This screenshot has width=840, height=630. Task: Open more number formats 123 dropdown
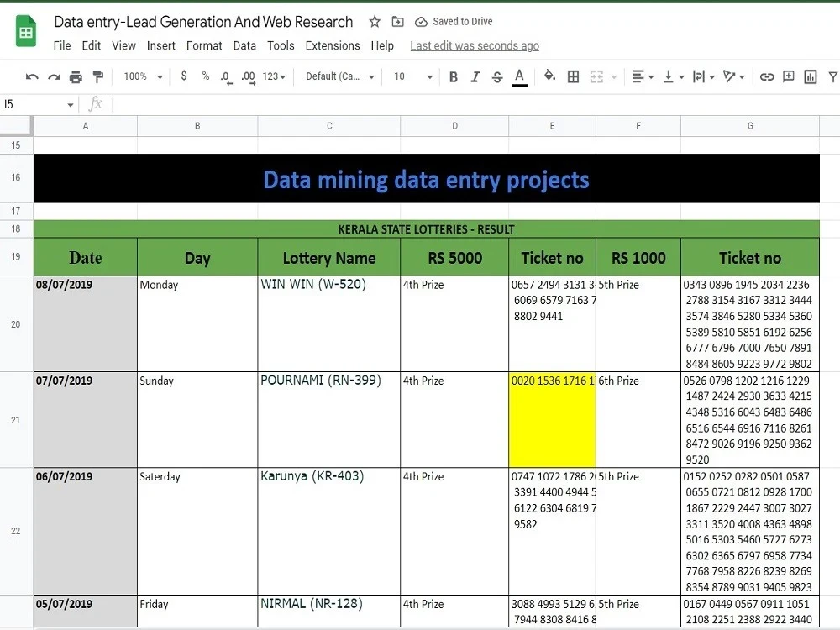274,76
